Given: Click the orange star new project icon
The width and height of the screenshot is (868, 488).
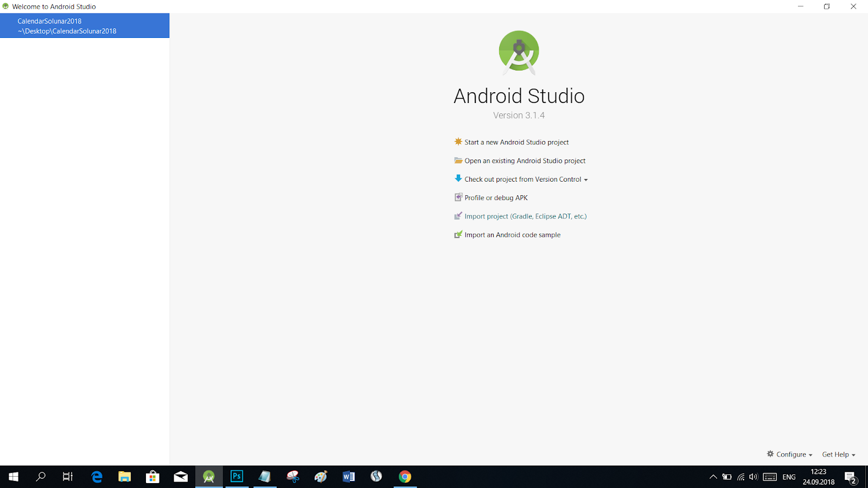Looking at the screenshot, I should coord(458,142).
